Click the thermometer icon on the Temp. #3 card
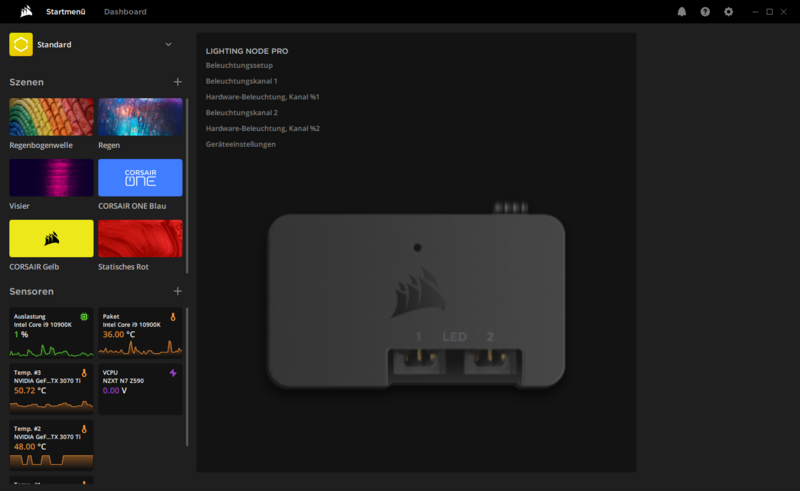Screen dimensions: 800x491 coord(84,373)
